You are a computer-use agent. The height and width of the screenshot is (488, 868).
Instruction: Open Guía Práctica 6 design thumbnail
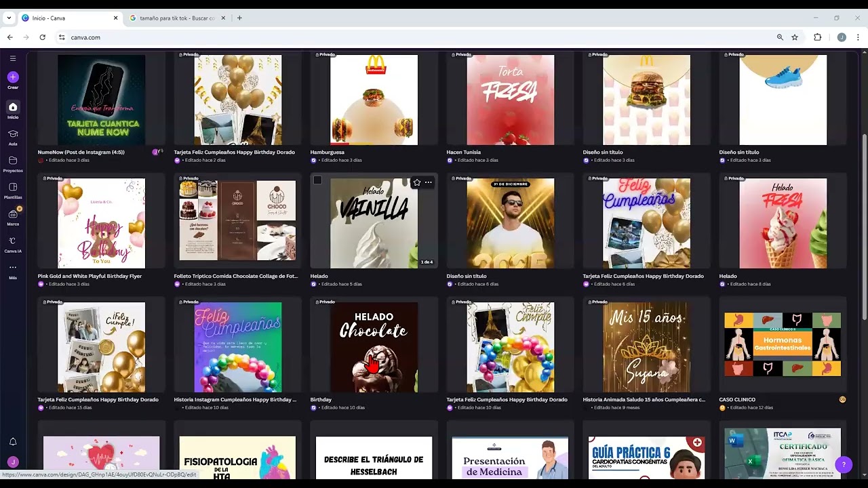tap(646, 457)
